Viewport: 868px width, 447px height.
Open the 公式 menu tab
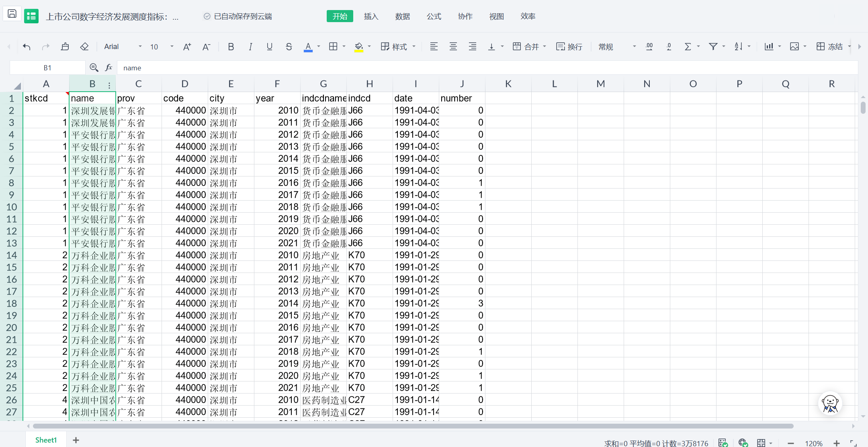[x=434, y=16]
